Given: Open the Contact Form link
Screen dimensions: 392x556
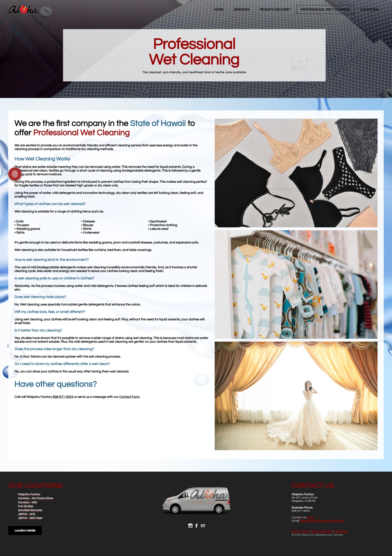Looking at the screenshot, I should coord(129,397).
